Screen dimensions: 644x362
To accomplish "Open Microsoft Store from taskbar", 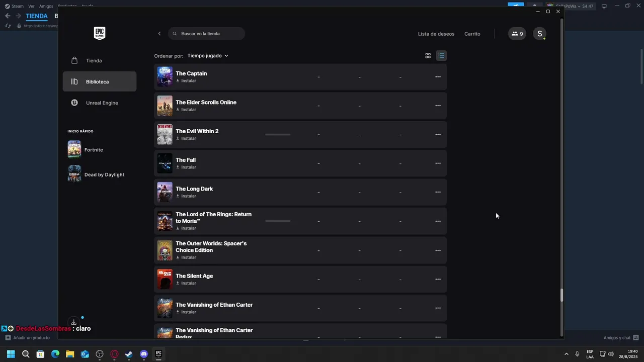I will pos(40,354).
